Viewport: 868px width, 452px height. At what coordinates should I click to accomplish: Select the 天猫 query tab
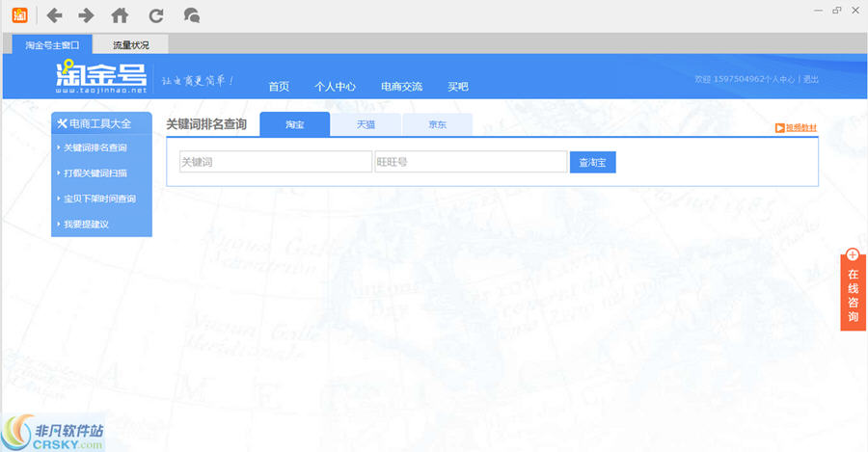tap(366, 124)
